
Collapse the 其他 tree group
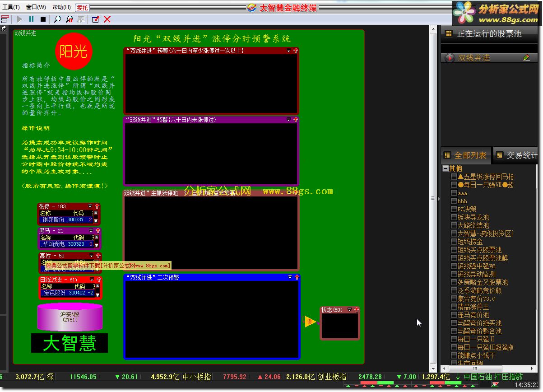[446, 168]
